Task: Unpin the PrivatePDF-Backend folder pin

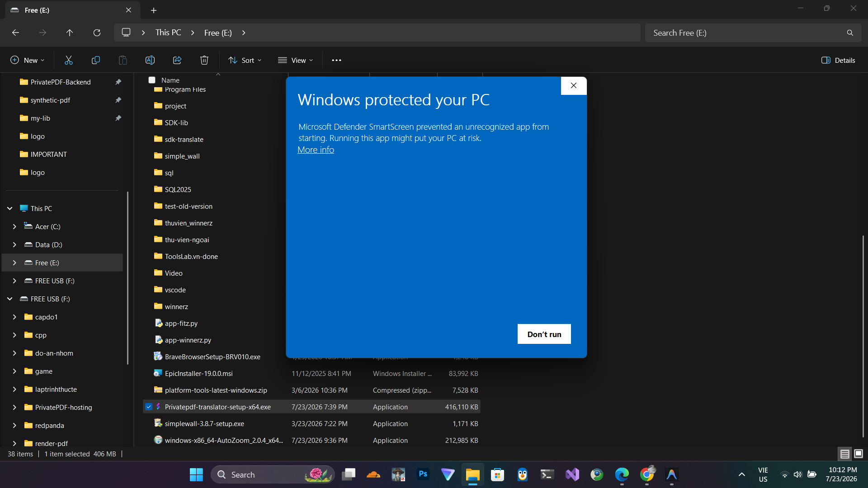Action: pyautogui.click(x=118, y=82)
